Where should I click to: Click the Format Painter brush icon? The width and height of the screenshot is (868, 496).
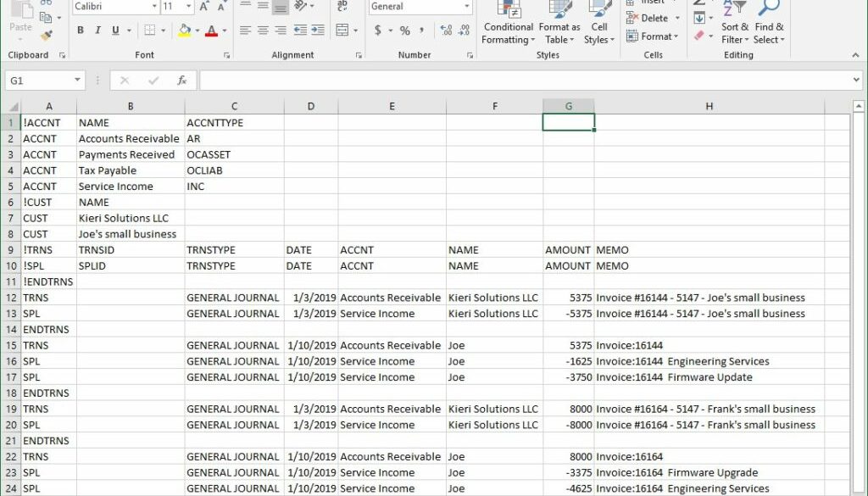point(47,36)
